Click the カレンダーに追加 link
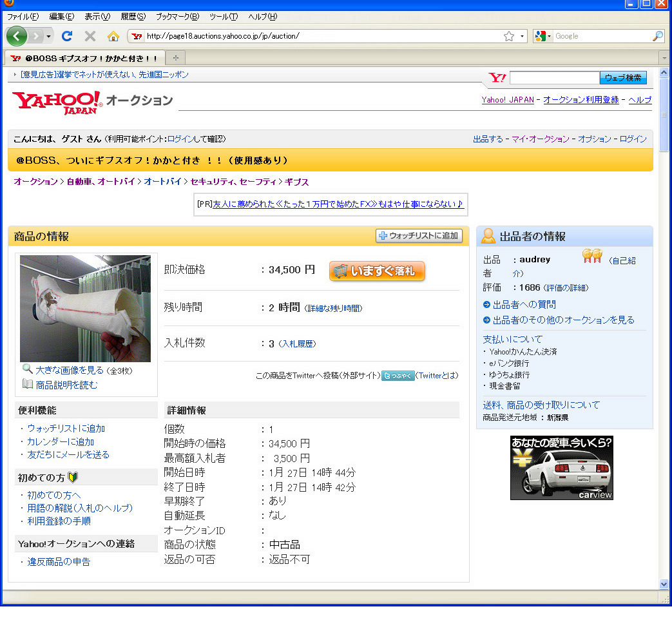 click(61, 441)
